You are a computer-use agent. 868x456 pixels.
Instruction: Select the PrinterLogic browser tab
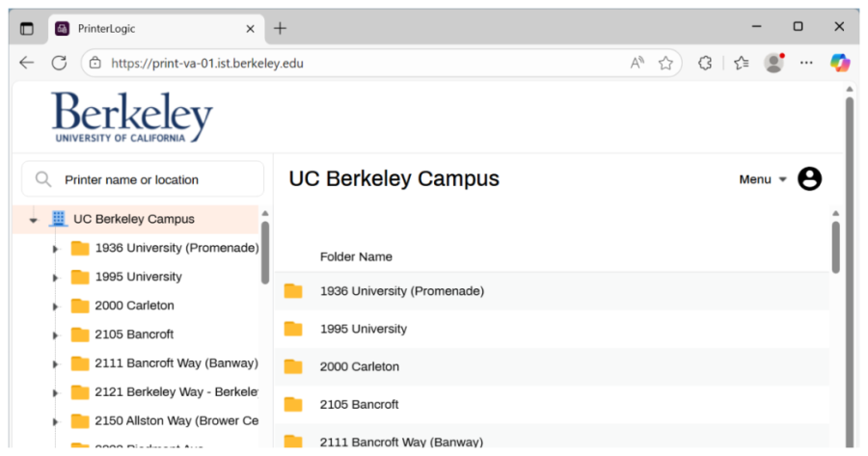(x=145, y=28)
